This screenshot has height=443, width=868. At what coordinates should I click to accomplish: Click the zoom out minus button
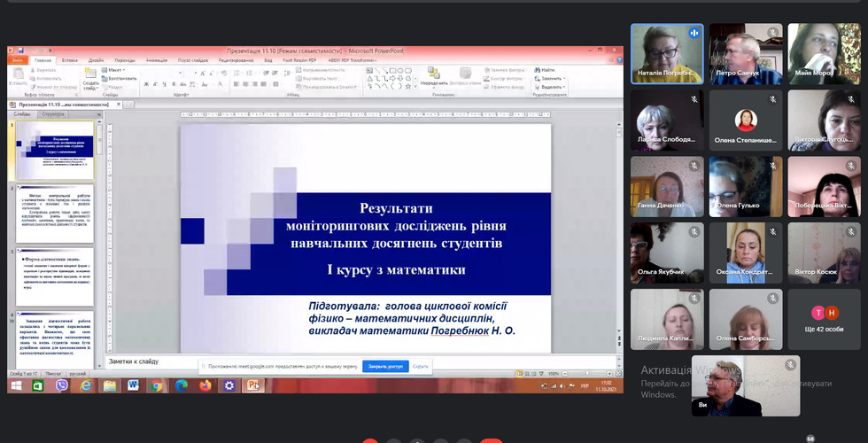pyautogui.click(x=564, y=374)
